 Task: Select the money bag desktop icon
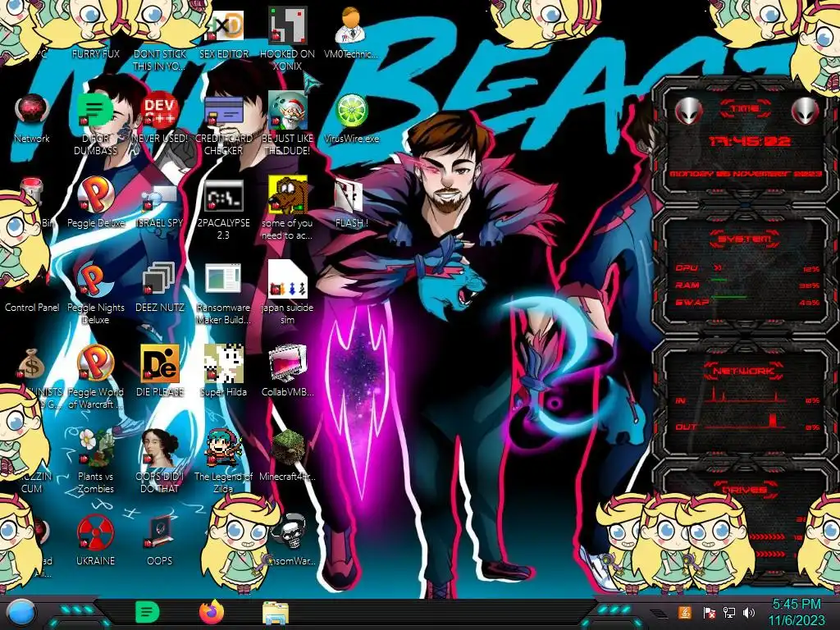click(32, 363)
